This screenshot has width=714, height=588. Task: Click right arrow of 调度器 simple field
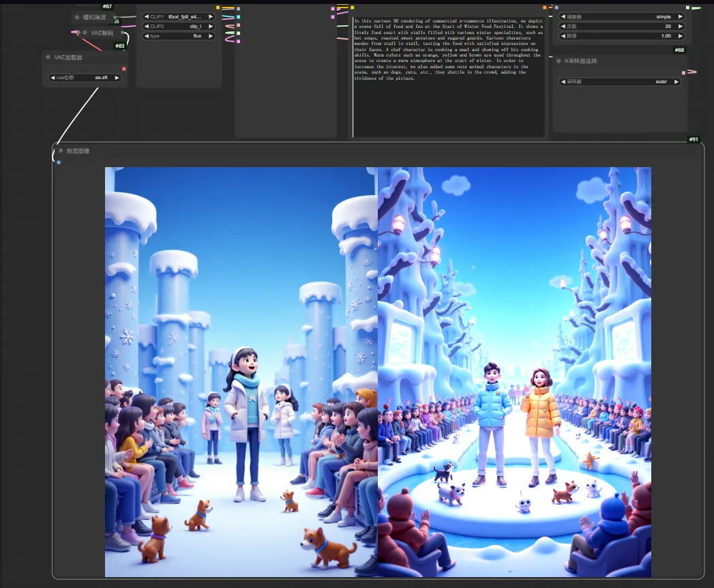pos(679,16)
